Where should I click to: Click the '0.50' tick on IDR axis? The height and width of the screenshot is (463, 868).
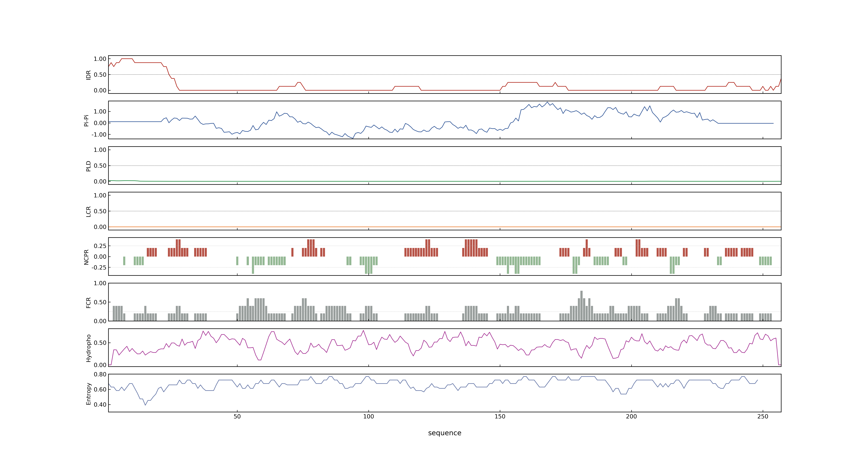pyautogui.click(x=100, y=75)
